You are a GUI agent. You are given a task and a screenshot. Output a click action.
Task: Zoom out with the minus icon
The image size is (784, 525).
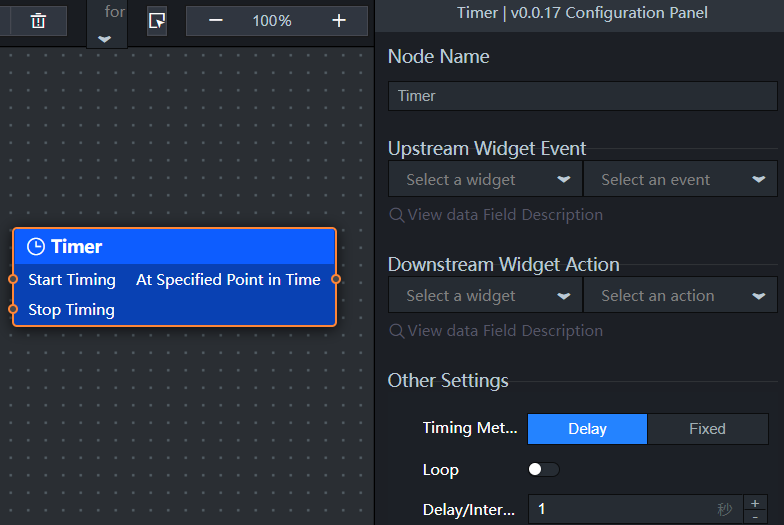tap(216, 20)
